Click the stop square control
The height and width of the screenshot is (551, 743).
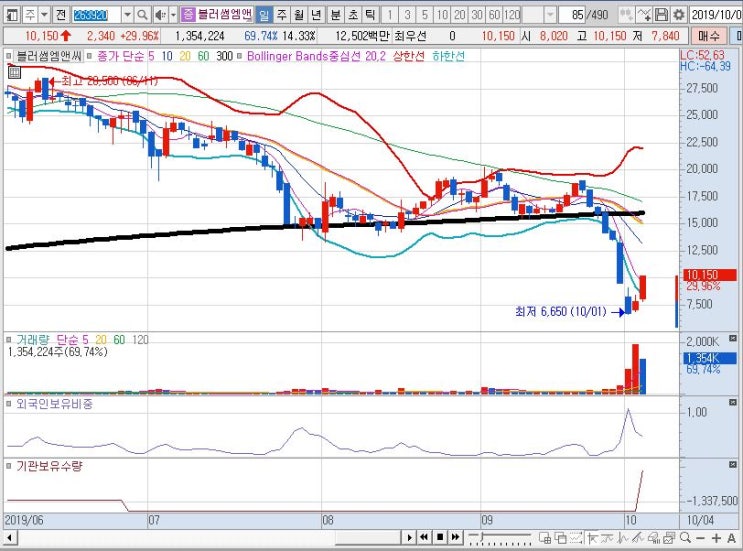click(x=440, y=537)
